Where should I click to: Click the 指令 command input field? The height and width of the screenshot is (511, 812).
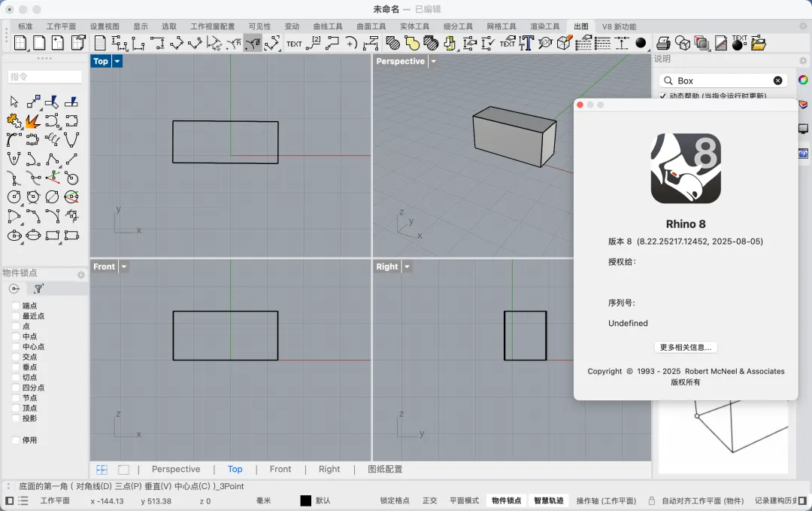coord(44,77)
